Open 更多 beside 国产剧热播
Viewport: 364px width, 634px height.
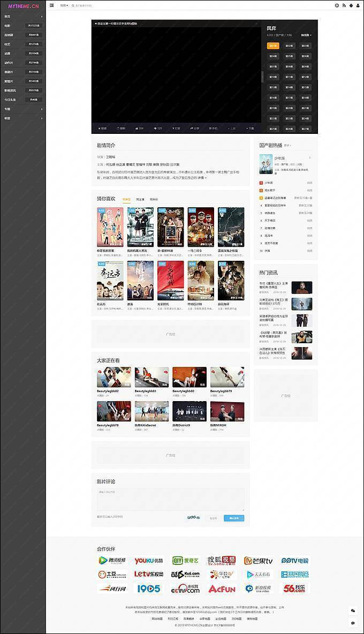[287, 146]
